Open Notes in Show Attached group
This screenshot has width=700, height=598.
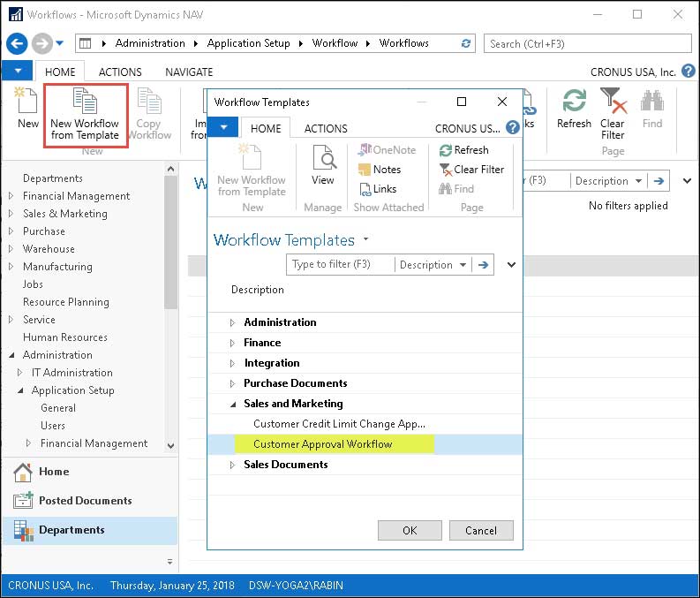380,170
